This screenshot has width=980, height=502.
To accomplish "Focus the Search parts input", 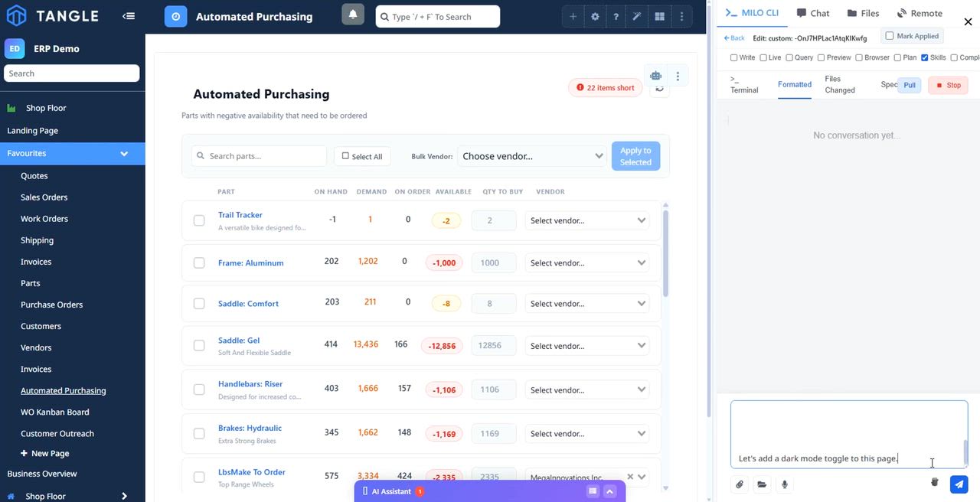I will point(259,156).
